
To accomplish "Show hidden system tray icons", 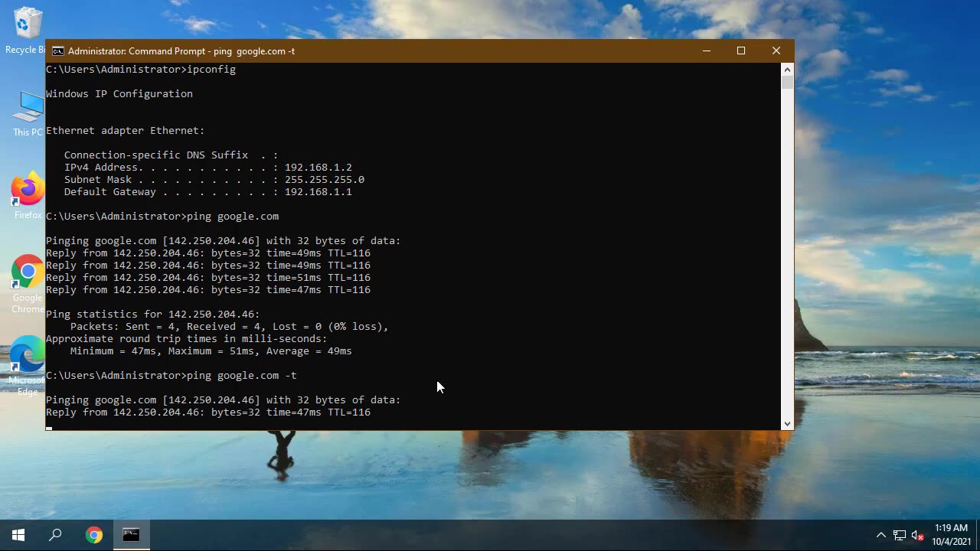I will [880, 535].
